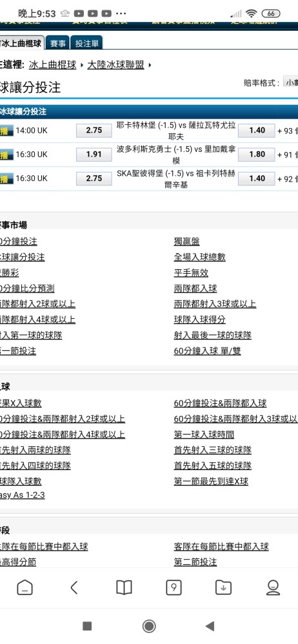Go to 大陸冰球聯盟 breadcrumb link
This screenshot has width=298, height=644.
(x=115, y=65)
